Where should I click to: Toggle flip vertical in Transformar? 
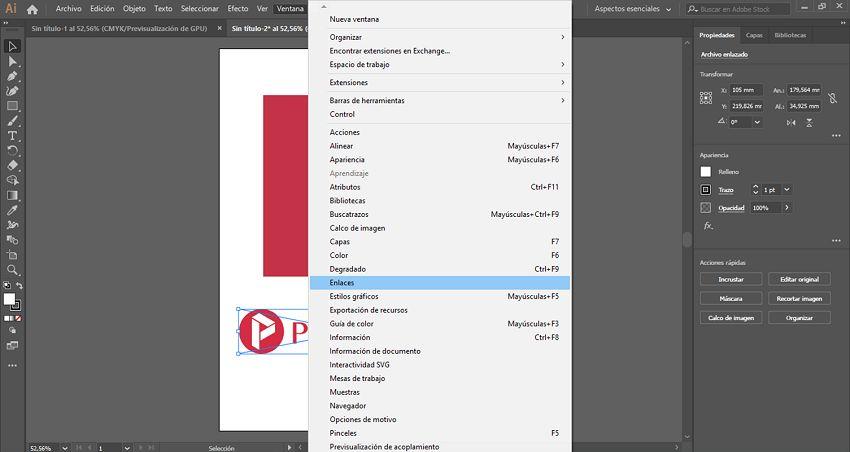point(809,123)
